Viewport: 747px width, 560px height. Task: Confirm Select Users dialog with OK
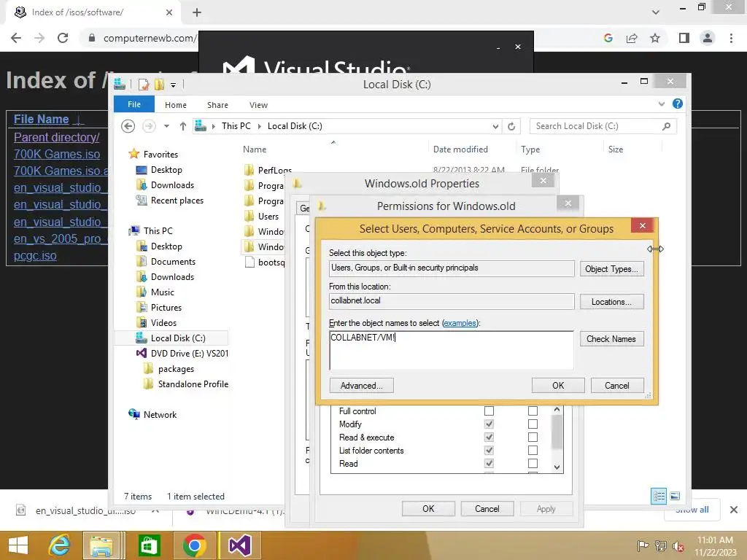tap(558, 386)
